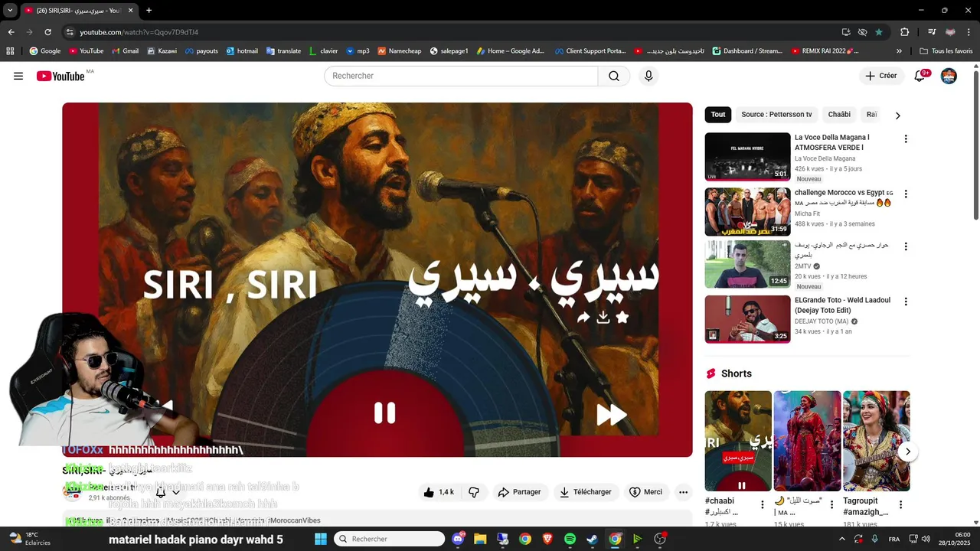The height and width of the screenshot is (551, 980).
Task: Bookmark this page with star icon
Action: coord(879,32)
